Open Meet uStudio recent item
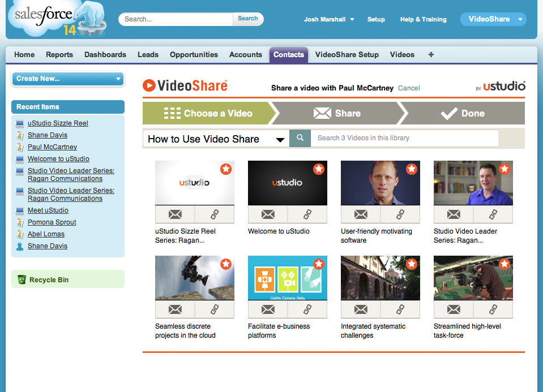Screen dimensions: 543x392 (x=48, y=210)
